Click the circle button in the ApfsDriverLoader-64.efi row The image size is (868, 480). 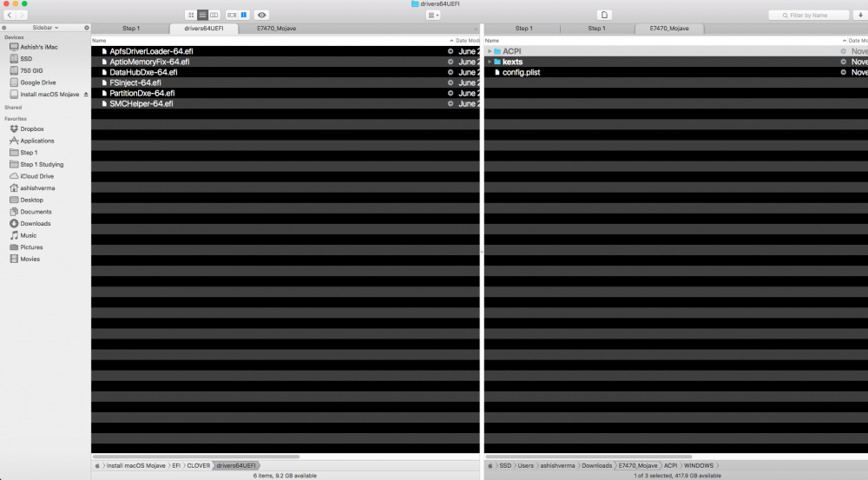[450, 51]
